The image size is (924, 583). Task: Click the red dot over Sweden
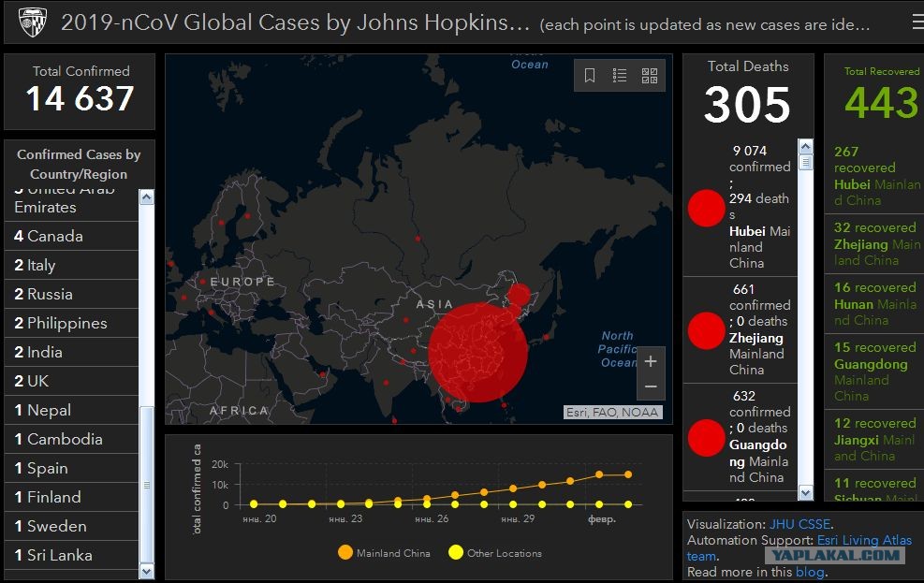click(222, 223)
